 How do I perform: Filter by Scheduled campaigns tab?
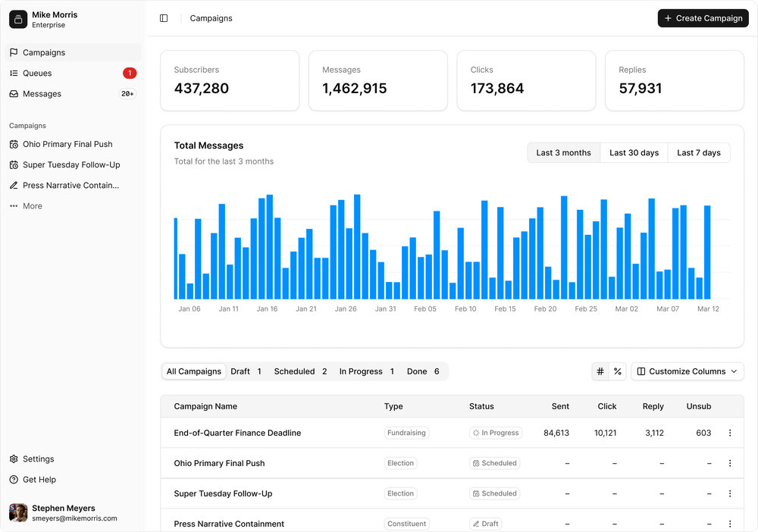[x=301, y=371]
